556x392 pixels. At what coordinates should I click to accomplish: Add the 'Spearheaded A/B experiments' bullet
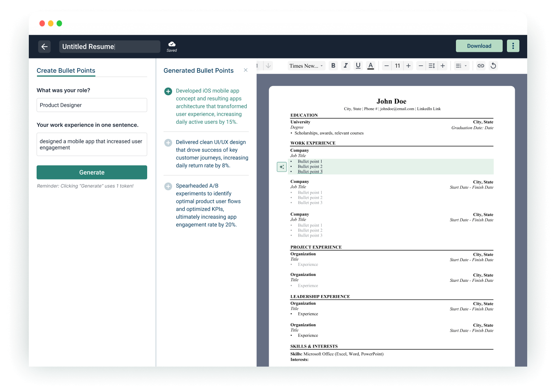[x=168, y=186]
